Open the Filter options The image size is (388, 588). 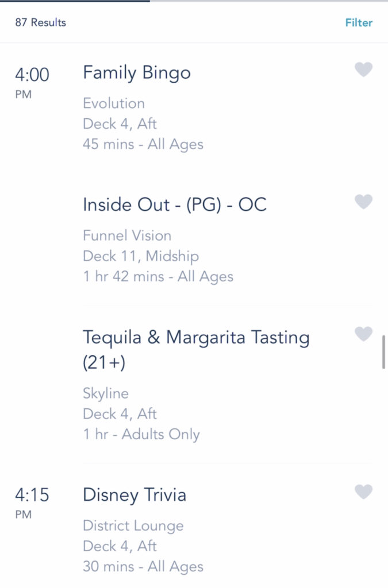(359, 22)
